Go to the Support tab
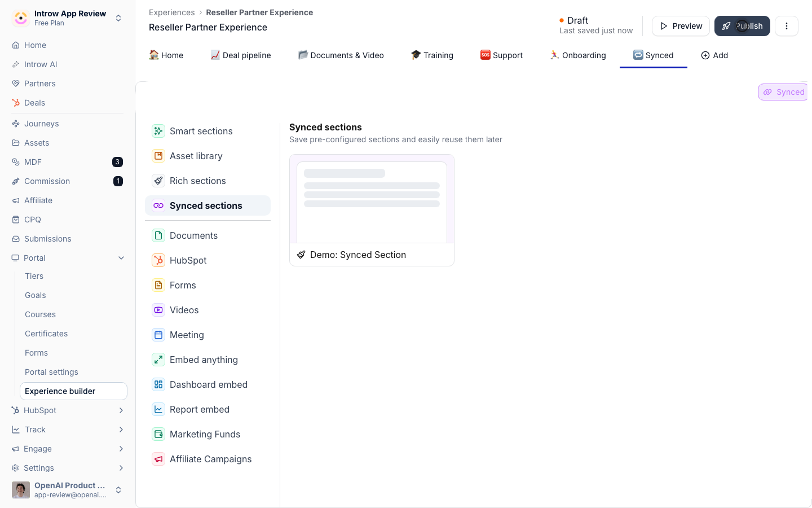Screen dimensions: 812x508 pos(502,55)
